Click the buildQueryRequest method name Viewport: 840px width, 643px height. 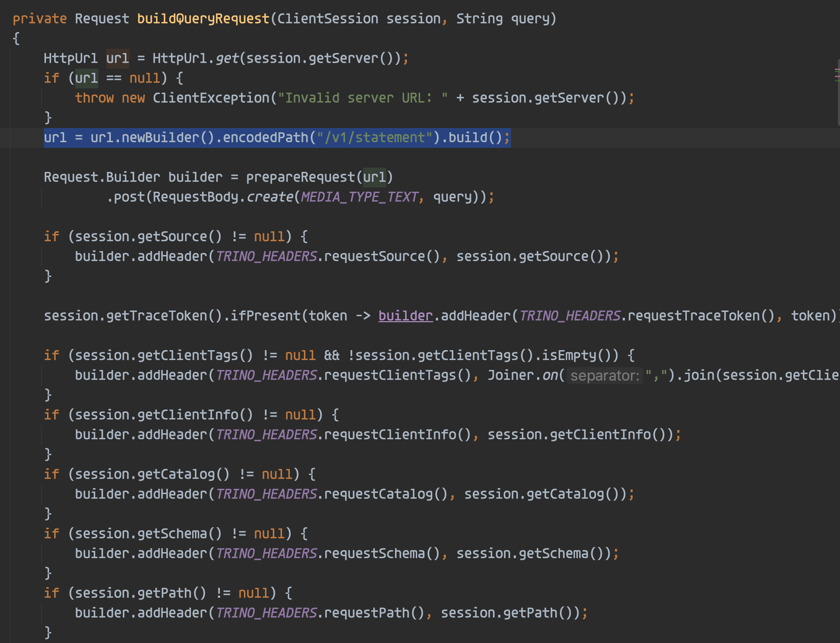pos(203,19)
